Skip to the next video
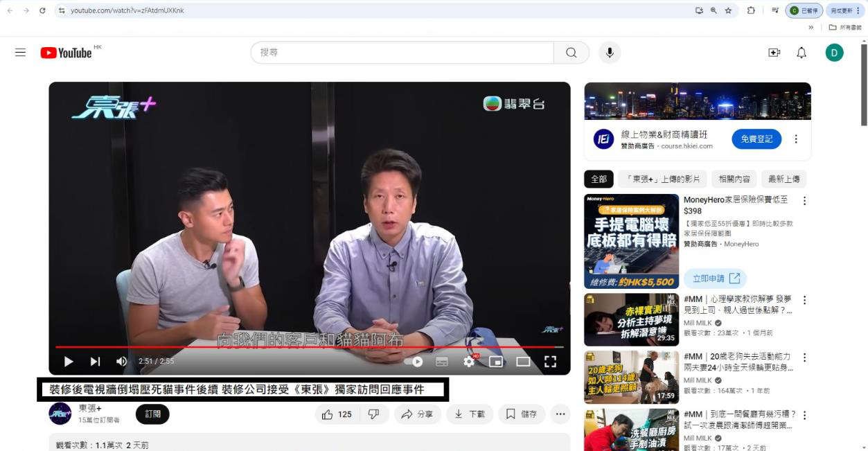Screen dimensions: 868x451 point(95,361)
